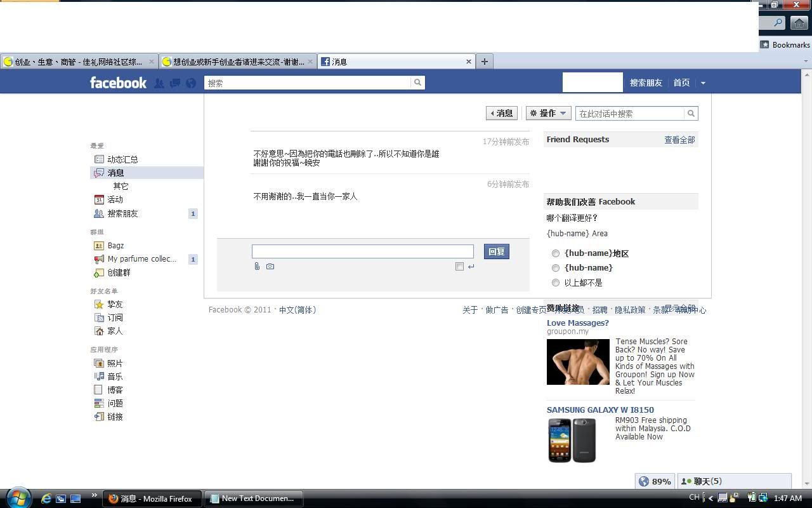The width and height of the screenshot is (812, 508).
Task: Open 音乐 (Music) app in sidebar
Action: (115, 377)
